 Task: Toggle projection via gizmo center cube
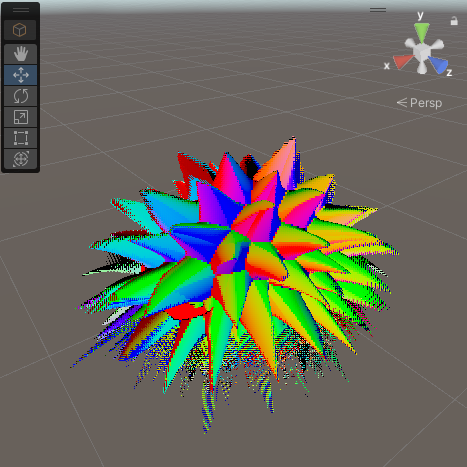(422, 52)
